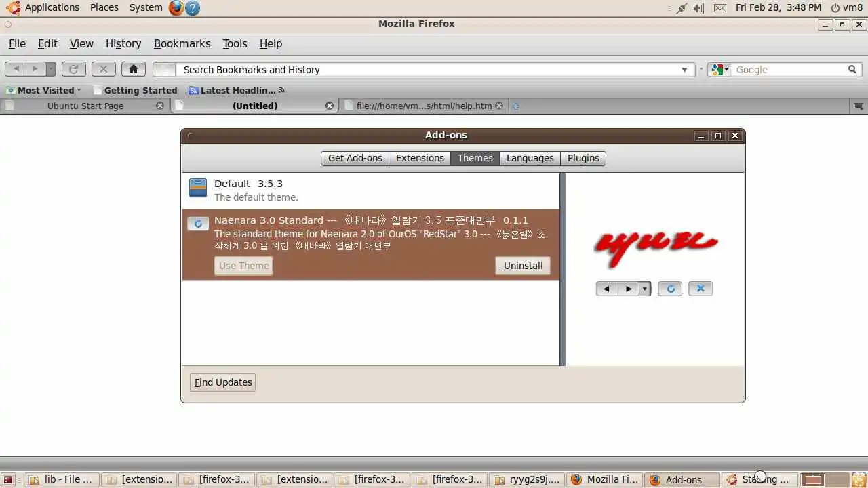Open the Bookmarks menu

click(182, 43)
